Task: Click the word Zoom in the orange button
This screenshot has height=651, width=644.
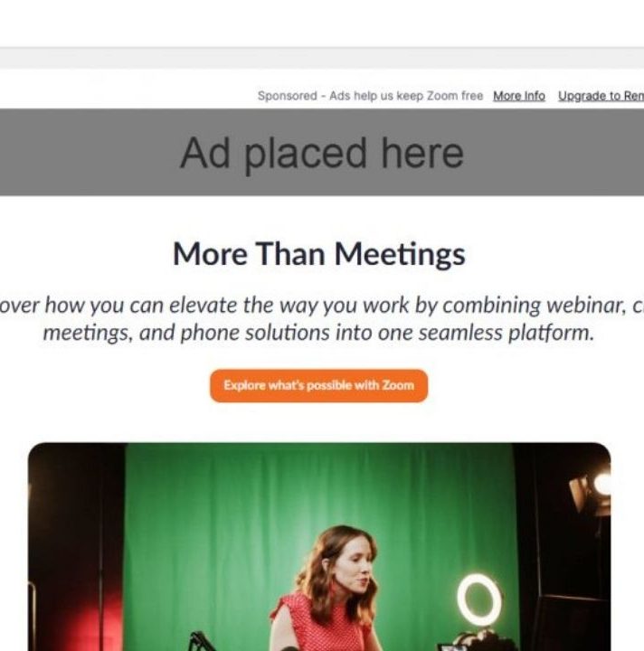Action: 398,385
